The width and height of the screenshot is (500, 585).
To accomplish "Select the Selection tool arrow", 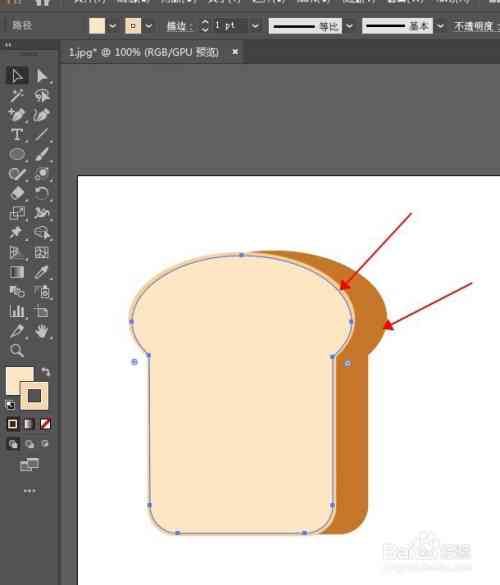I will (17, 76).
